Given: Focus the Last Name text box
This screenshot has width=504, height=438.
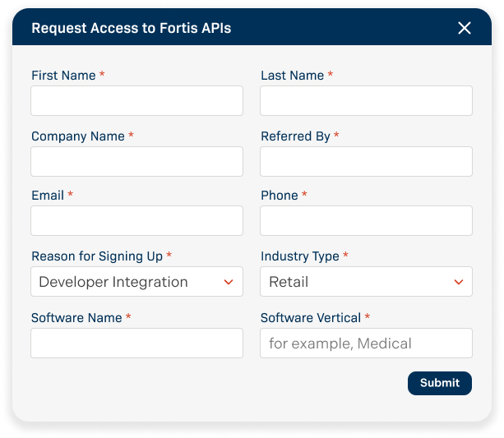Looking at the screenshot, I should (x=366, y=101).
